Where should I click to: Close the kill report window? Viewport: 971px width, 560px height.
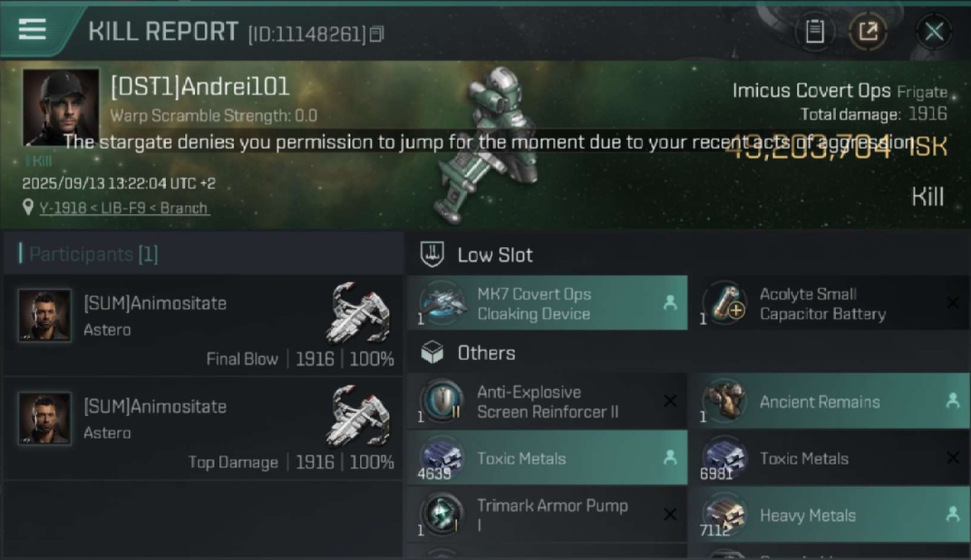coord(934,31)
